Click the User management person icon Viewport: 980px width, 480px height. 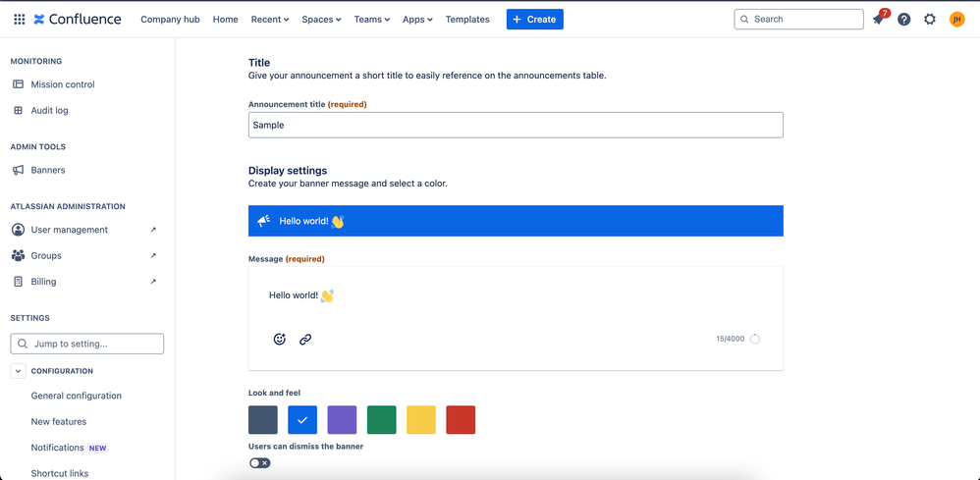[18, 230]
